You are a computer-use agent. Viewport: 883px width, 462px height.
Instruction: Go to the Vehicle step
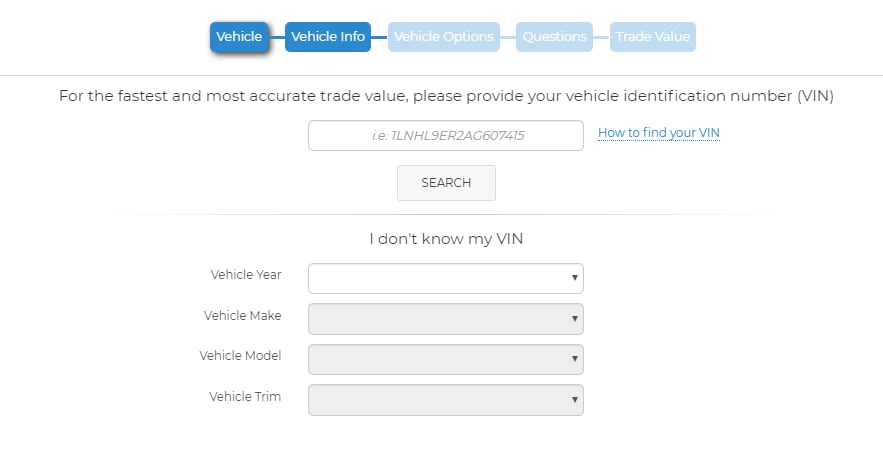coord(239,37)
